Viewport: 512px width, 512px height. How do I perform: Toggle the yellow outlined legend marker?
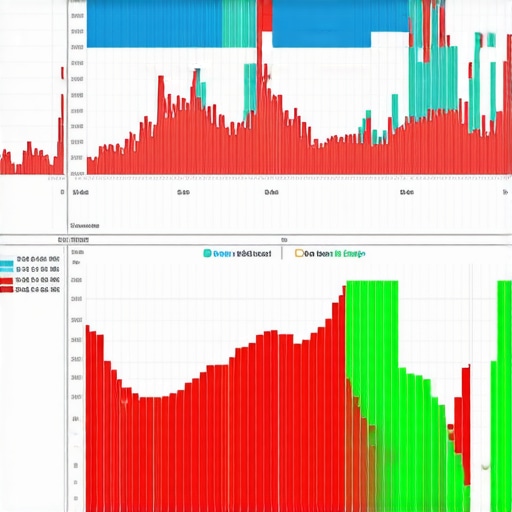pos(299,253)
